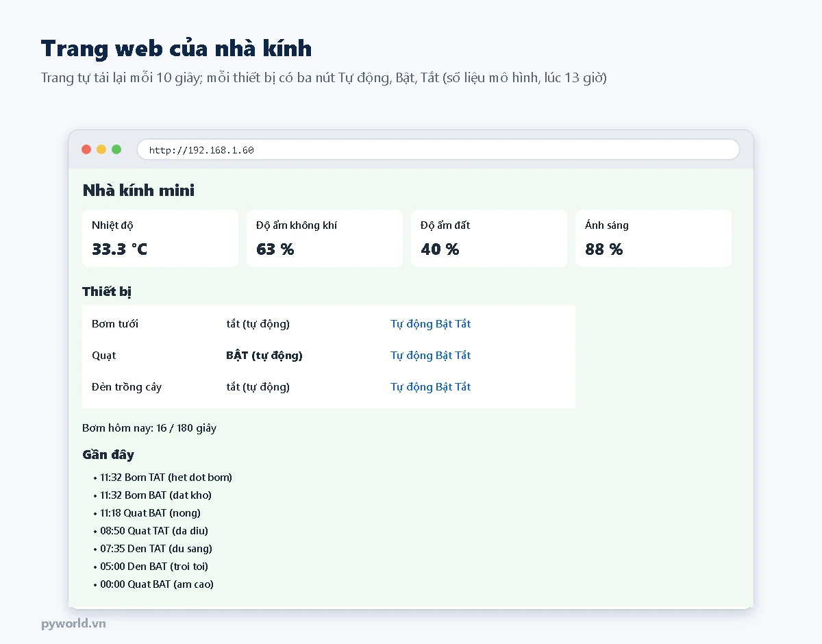Click Bật link for Đèn trồng cây
Viewport: 822px width, 644px height.
pos(443,387)
